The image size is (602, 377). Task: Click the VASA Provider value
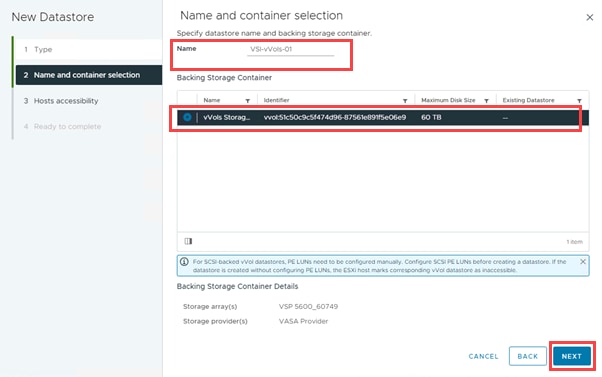303,321
